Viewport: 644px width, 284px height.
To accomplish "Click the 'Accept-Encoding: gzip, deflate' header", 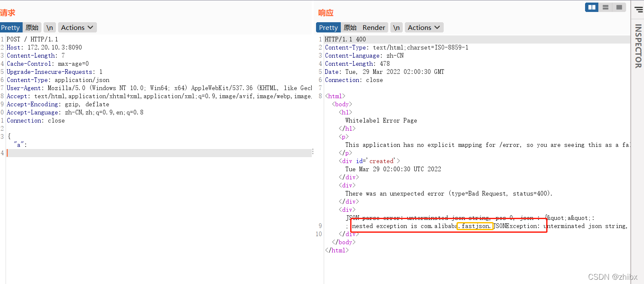I will [58, 104].
